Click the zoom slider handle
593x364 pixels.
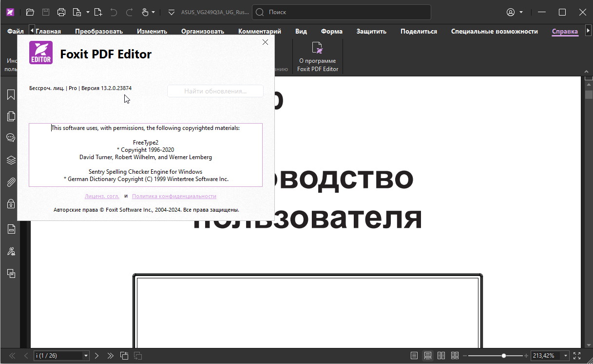pos(504,356)
